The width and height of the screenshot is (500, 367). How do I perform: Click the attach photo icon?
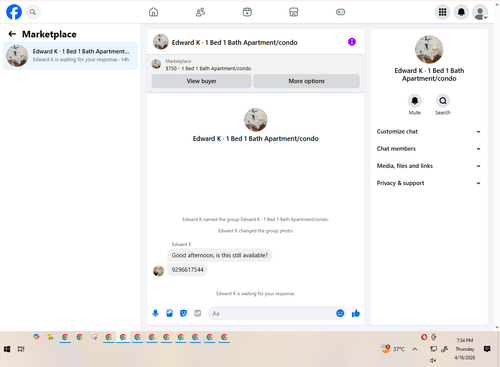[169, 313]
